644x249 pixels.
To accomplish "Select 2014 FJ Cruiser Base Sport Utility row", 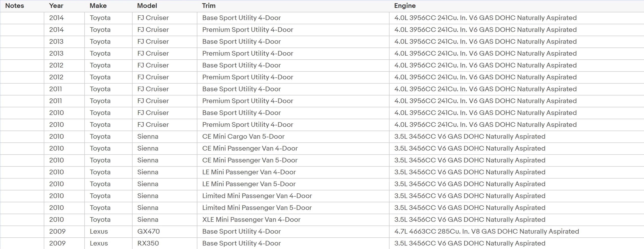I will 322,18.
